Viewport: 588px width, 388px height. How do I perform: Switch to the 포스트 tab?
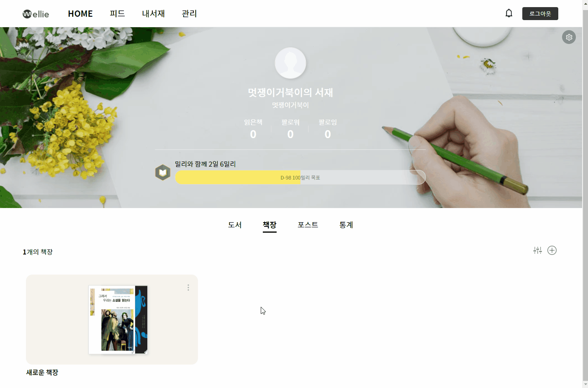(x=308, y=225)
